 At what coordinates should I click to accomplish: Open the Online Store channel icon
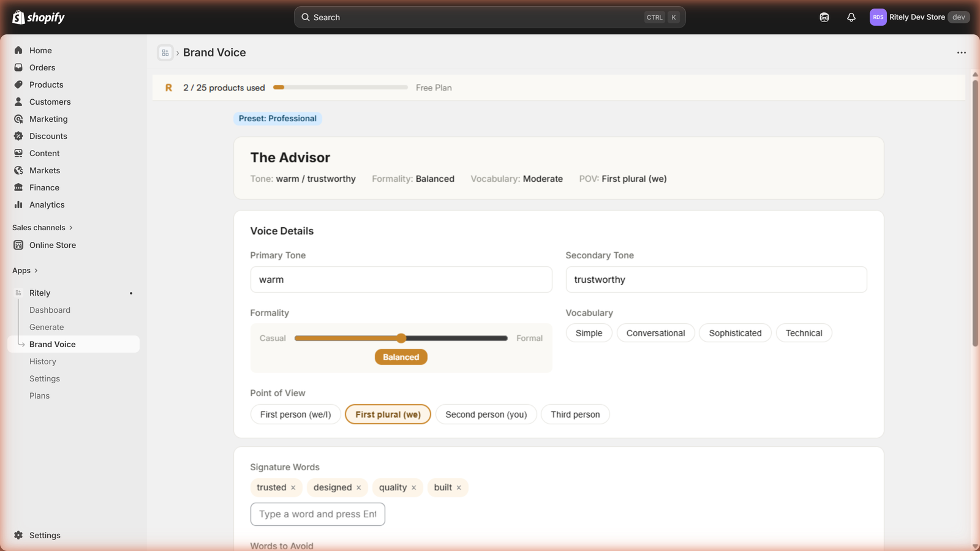(x=19, y=245)
